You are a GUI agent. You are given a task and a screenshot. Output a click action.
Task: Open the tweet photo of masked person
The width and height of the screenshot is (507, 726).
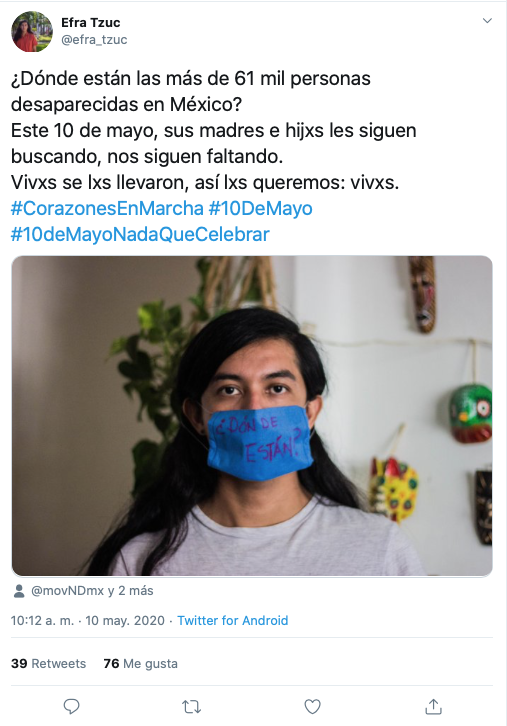[x=252, y=416]
